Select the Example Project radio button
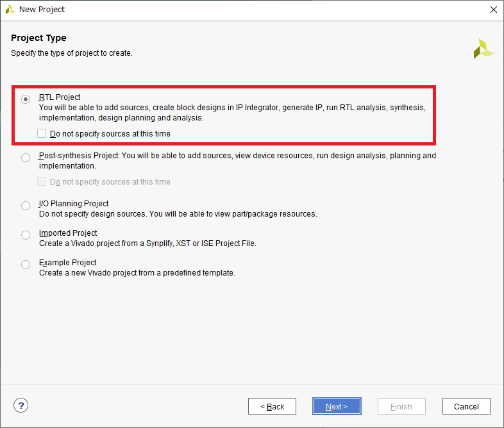This screenshot has height=428, width=504. point(26,265)
